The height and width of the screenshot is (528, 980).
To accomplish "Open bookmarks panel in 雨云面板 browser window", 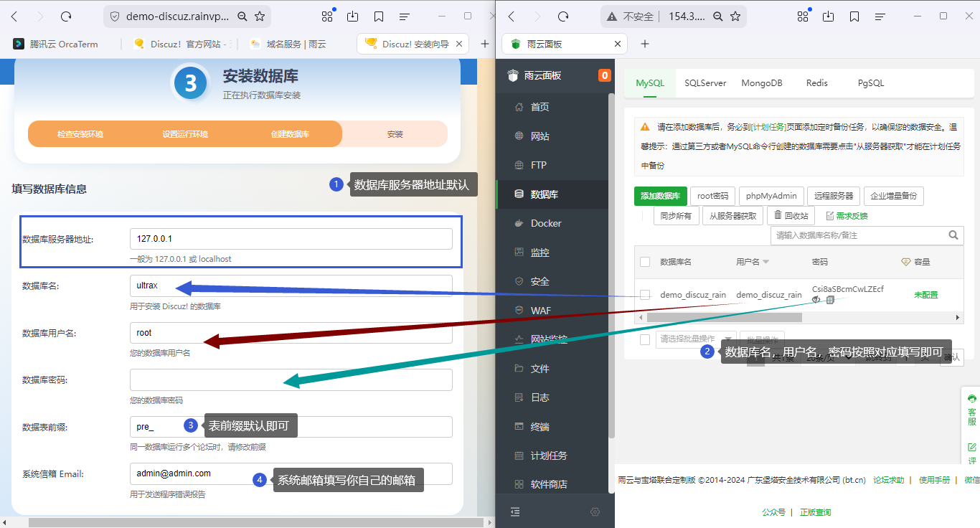I will [854, 16].
